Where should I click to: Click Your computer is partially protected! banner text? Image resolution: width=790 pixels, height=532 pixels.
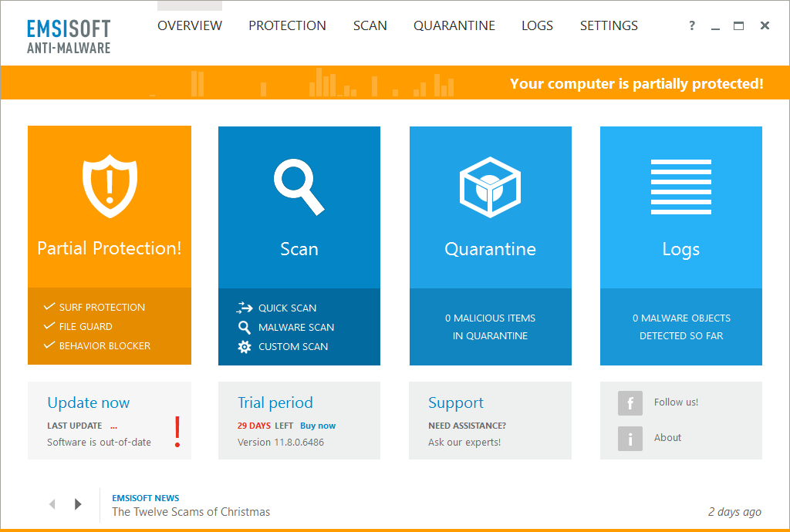coord(636,83)
